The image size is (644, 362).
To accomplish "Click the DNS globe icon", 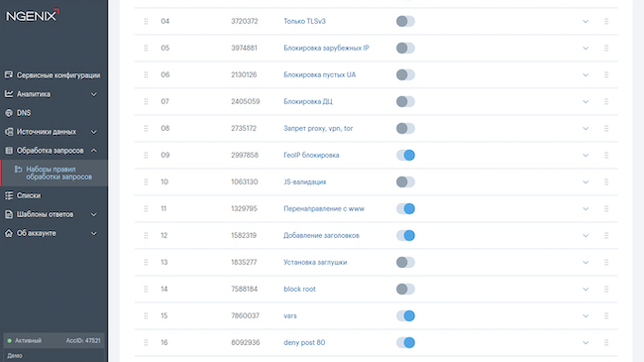I will tap(9, 113).
